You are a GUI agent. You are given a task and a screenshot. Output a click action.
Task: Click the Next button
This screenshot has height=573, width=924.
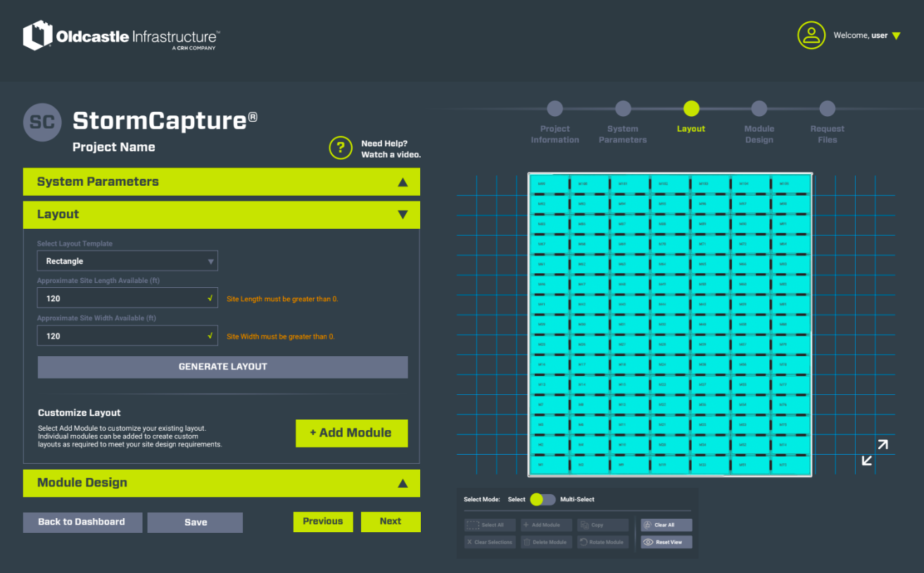click(391, 522)
